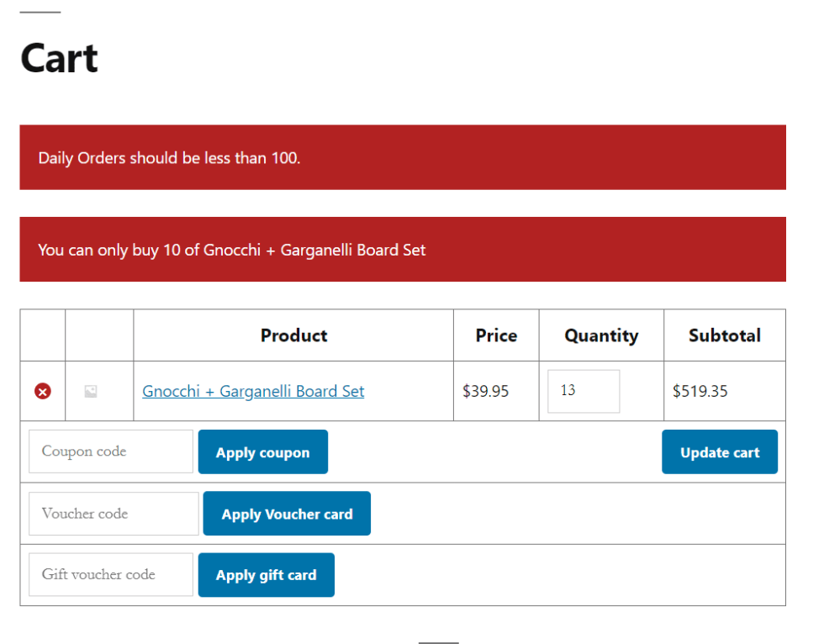824x644 pixels.
Task: Select the Price column header
Action: point(496,335)
